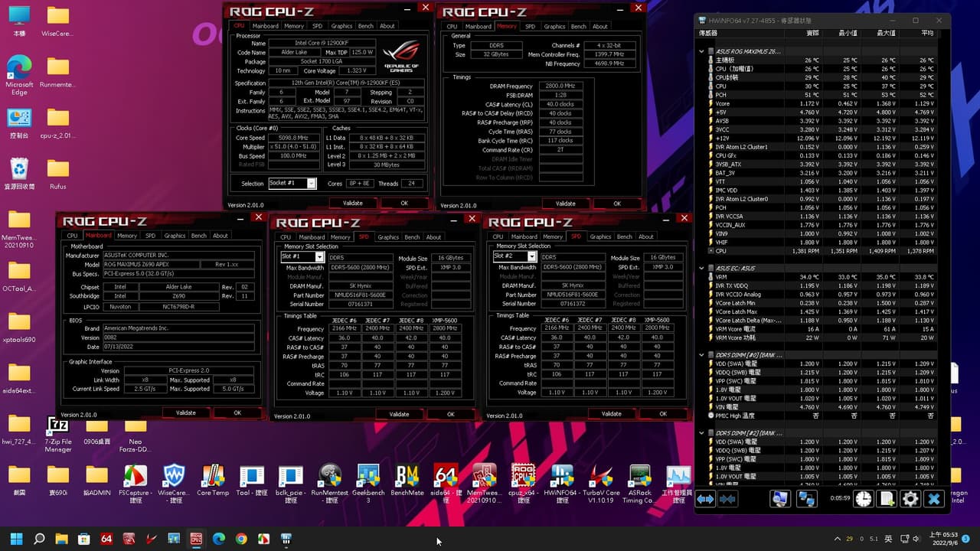Collapse ASUS EC: ASUS sensor group

701,269
